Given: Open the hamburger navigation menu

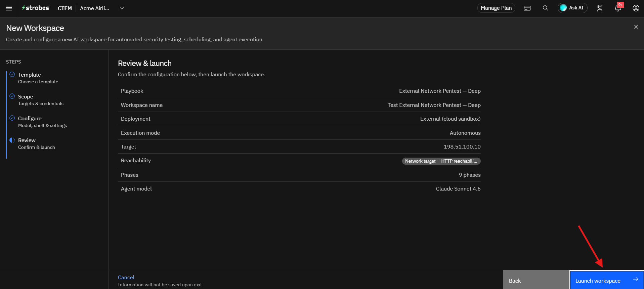Looking at the screenshot, I should pyautogui.click(x=9, y=8).
